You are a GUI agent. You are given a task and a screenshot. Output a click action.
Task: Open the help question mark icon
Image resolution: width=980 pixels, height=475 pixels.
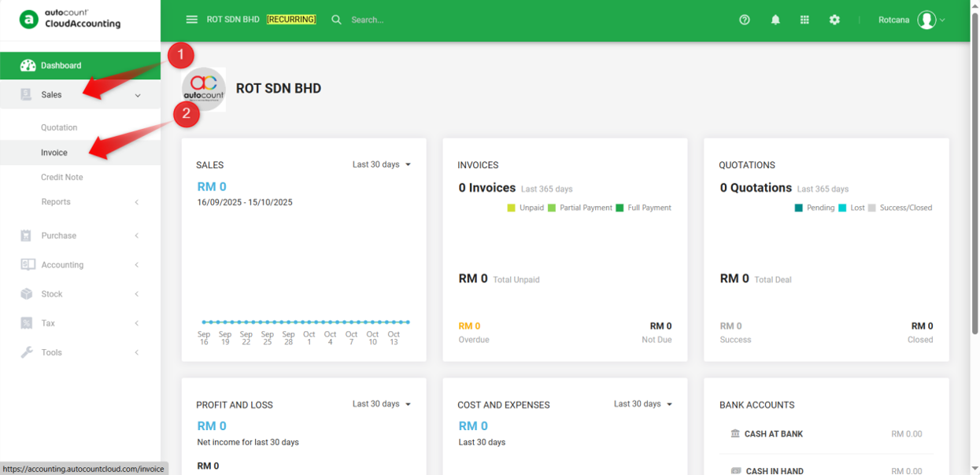tap(745, 20)
